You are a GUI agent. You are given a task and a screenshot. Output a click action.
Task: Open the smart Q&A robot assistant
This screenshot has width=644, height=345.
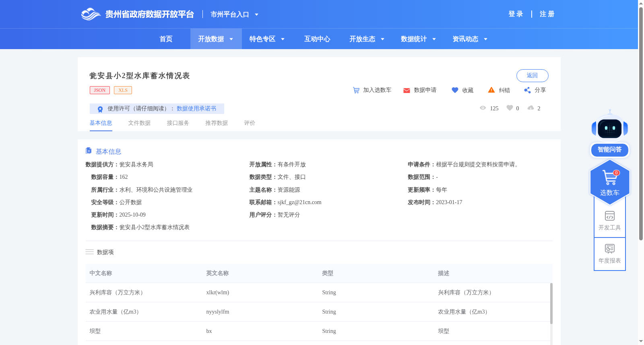(x=610, y=133)
